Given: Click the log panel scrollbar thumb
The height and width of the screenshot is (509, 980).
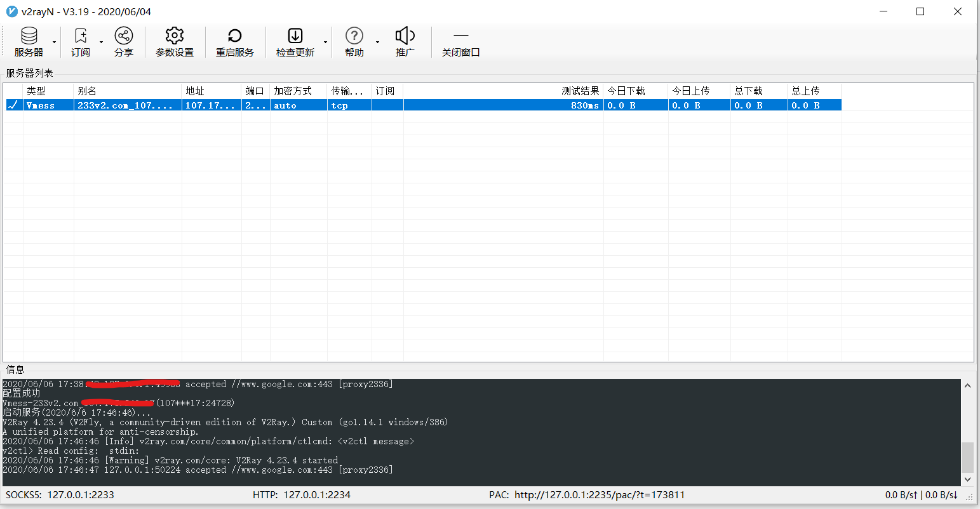Looking at the screenshot, I should pyautogui.click(x=967, y=457).
